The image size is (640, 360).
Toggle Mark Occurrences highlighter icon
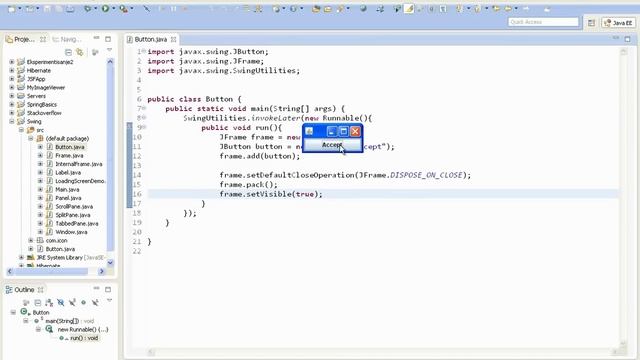coord(409,9)
